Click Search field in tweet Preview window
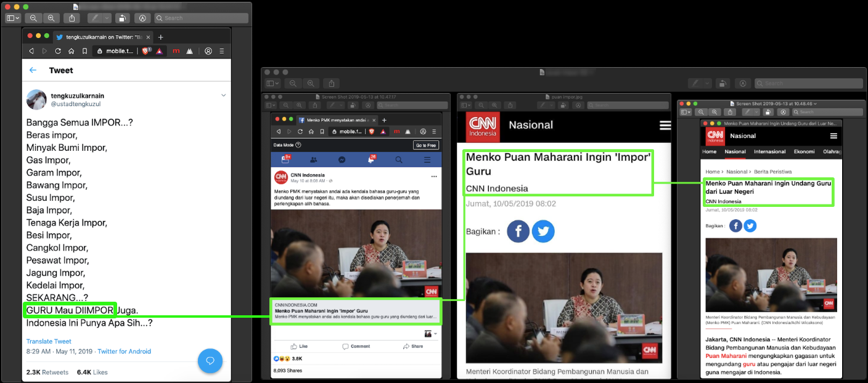This screenshot has width=868, height=383. (x=200, y=18)
